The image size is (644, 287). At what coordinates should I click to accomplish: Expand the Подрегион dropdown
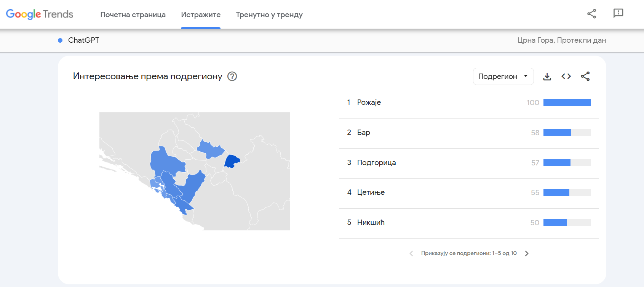coord(503,76)
